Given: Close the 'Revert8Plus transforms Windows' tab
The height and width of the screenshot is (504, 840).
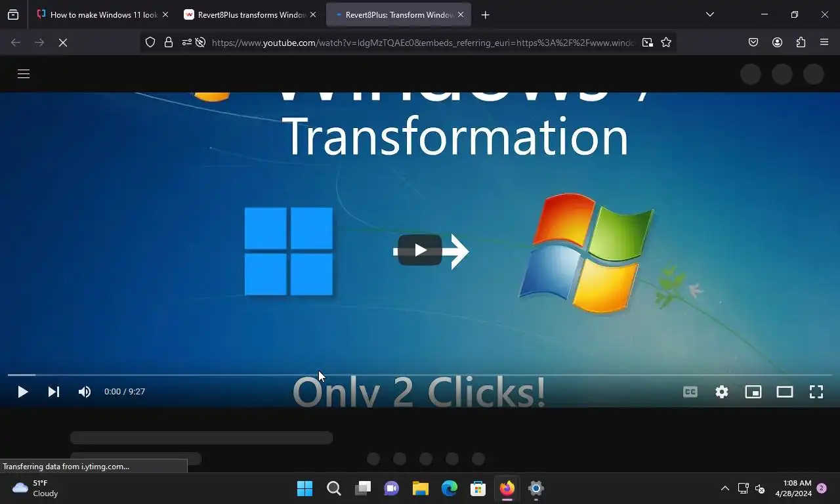Looking at the screenshot, I should click(x=312, y=14).
